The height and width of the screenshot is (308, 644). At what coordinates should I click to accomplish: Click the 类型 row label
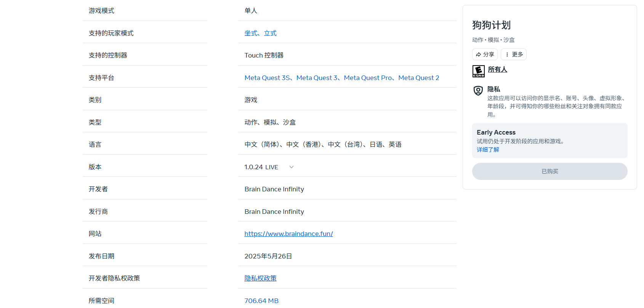coord(95,122)
